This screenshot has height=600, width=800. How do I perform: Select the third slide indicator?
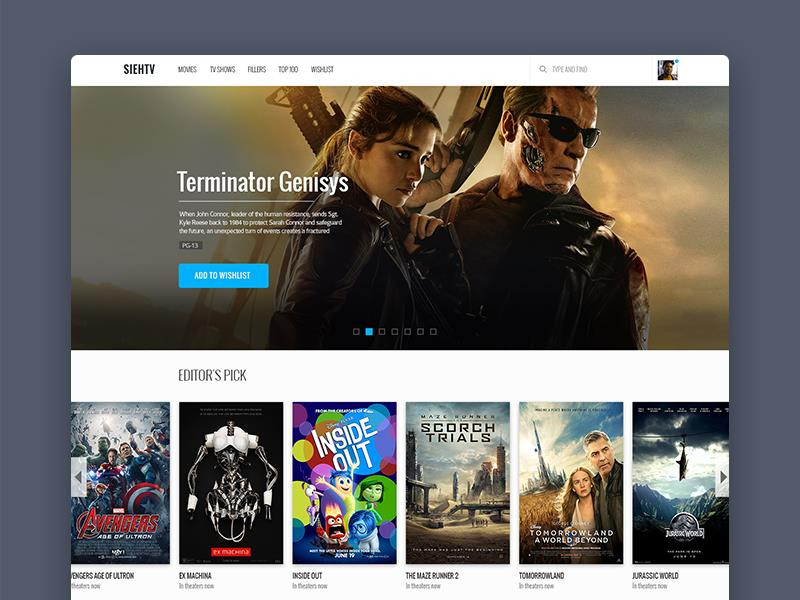[x=382, y=332]
